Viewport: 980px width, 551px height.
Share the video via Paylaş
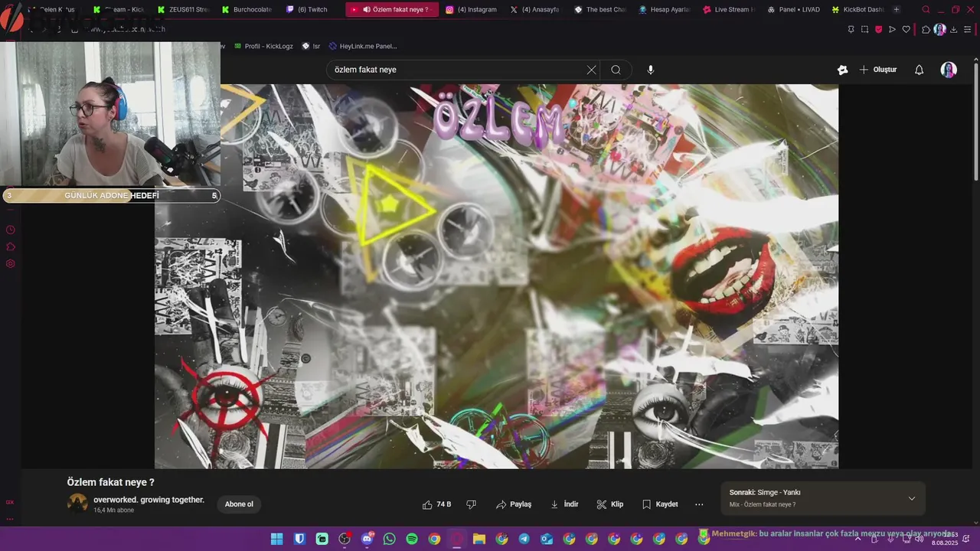tap(514, 504)
